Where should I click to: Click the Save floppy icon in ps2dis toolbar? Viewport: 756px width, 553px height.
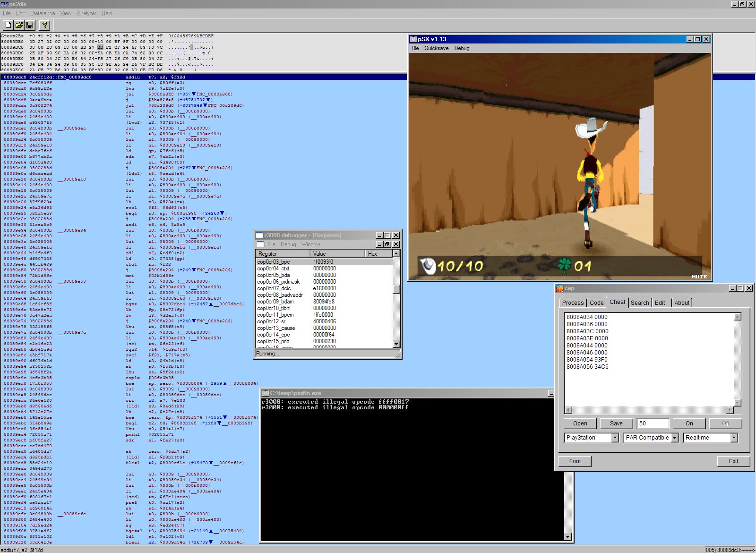pos(30,25)
